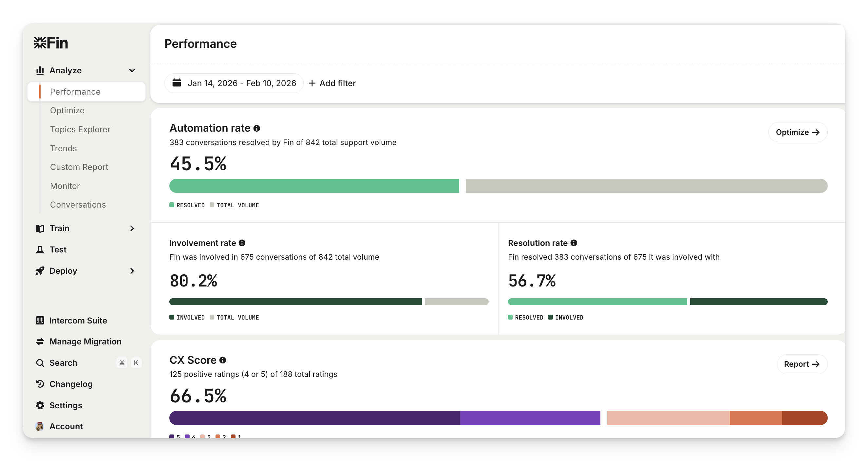
Task: Open the date range picker
Action: point(234,83)
